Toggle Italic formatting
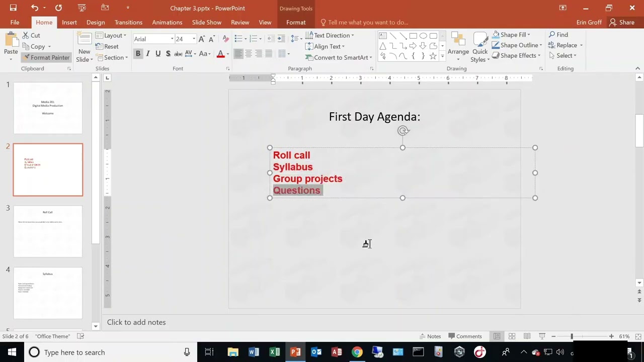The width and height of the screenshot is (644, 362). tap(148, 54)
